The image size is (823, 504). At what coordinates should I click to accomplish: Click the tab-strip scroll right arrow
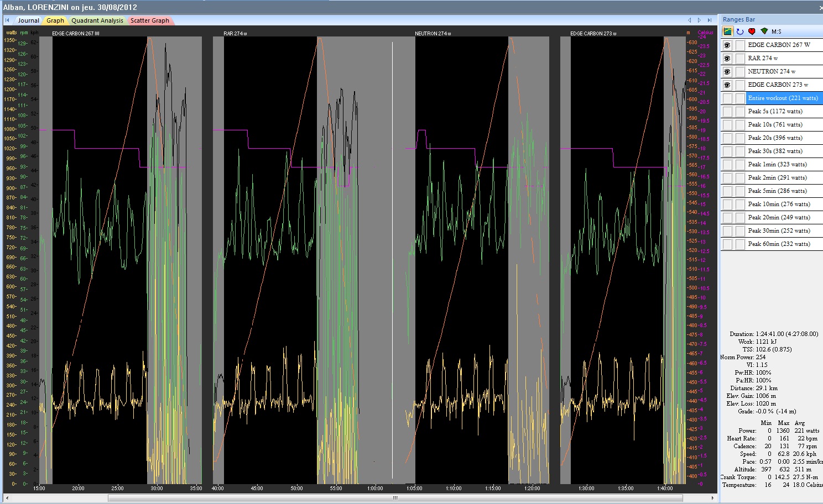699,20
